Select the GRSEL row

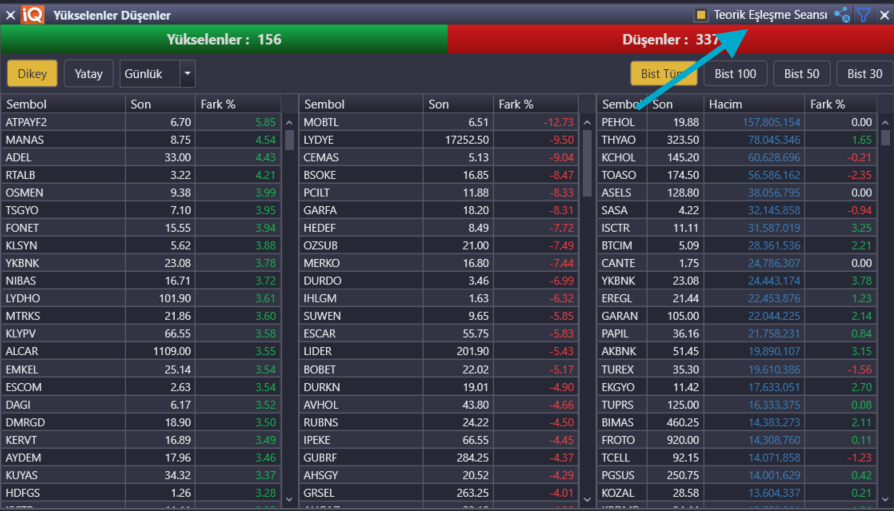click(439, 493)
